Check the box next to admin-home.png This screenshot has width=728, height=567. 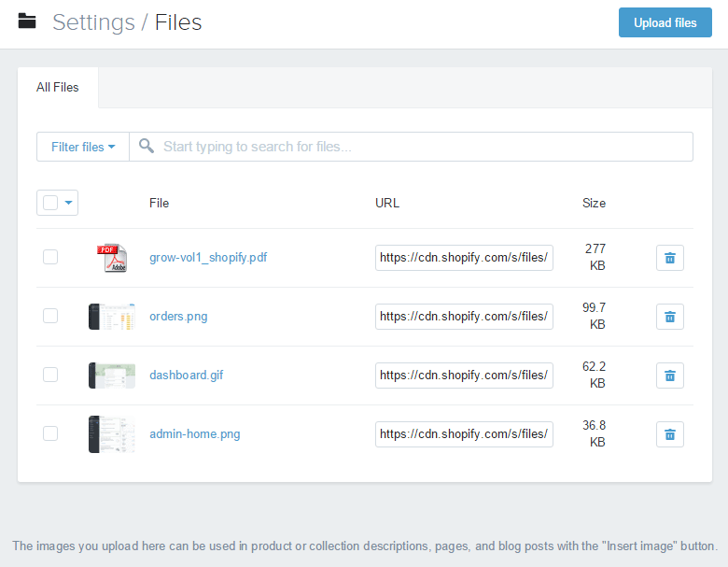point(50,433)
